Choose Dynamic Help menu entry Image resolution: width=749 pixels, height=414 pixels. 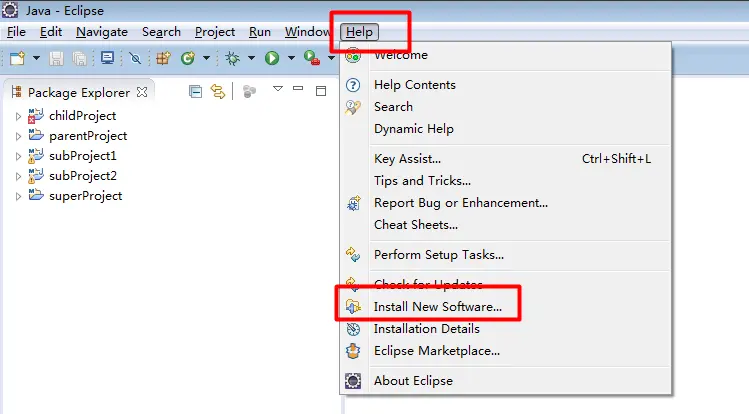(x=505, y=129)
